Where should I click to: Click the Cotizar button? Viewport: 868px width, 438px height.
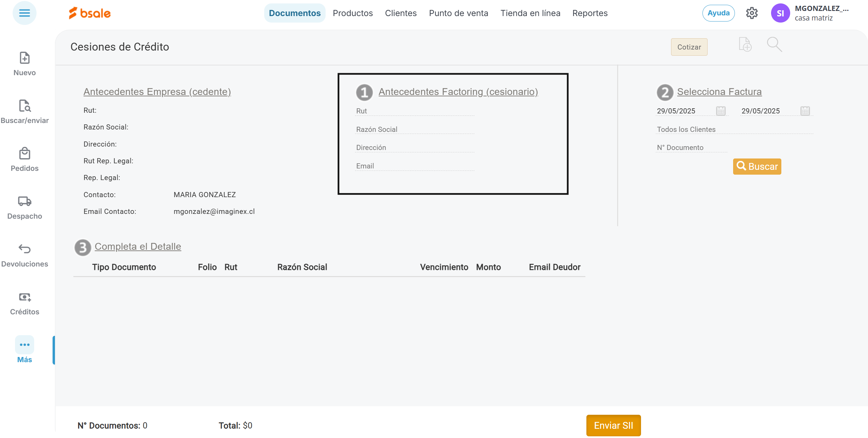(x=689, y=47)
